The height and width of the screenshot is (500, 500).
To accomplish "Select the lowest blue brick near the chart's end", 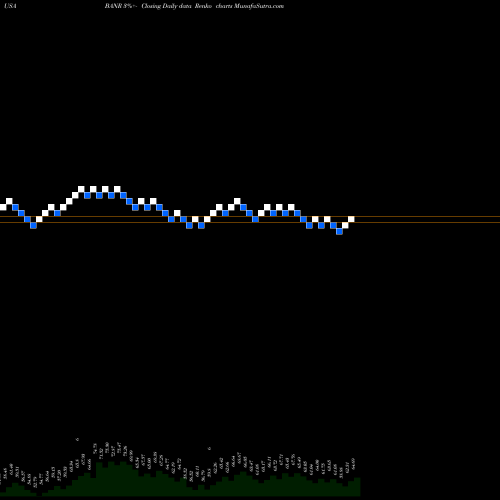I will point(339,231).
